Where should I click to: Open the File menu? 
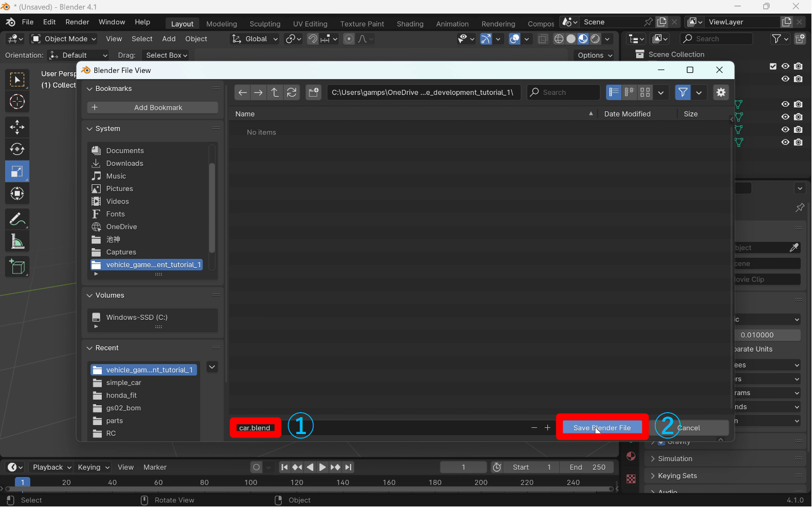coord(28,22)
